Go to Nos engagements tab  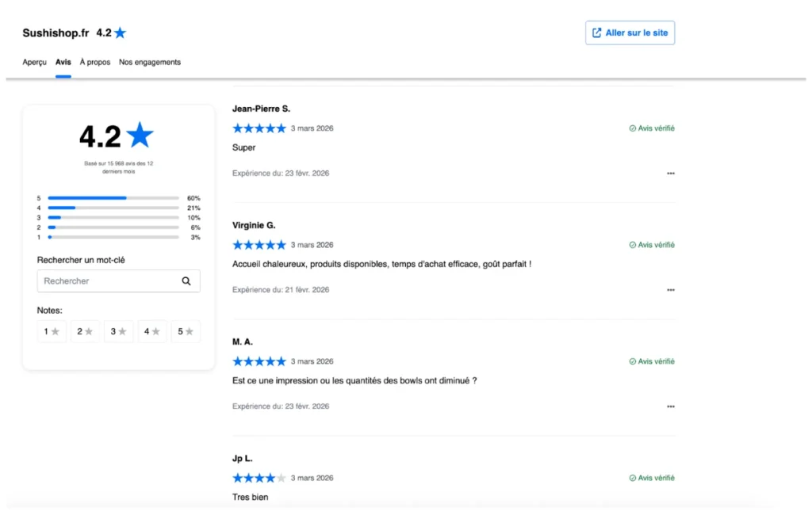(150, 63)
